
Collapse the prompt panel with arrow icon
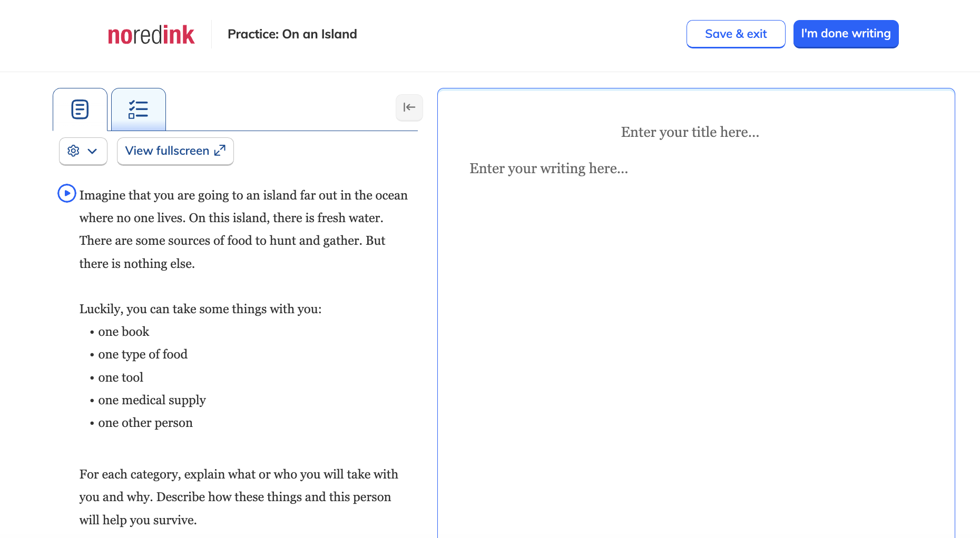tap(409, 107)
